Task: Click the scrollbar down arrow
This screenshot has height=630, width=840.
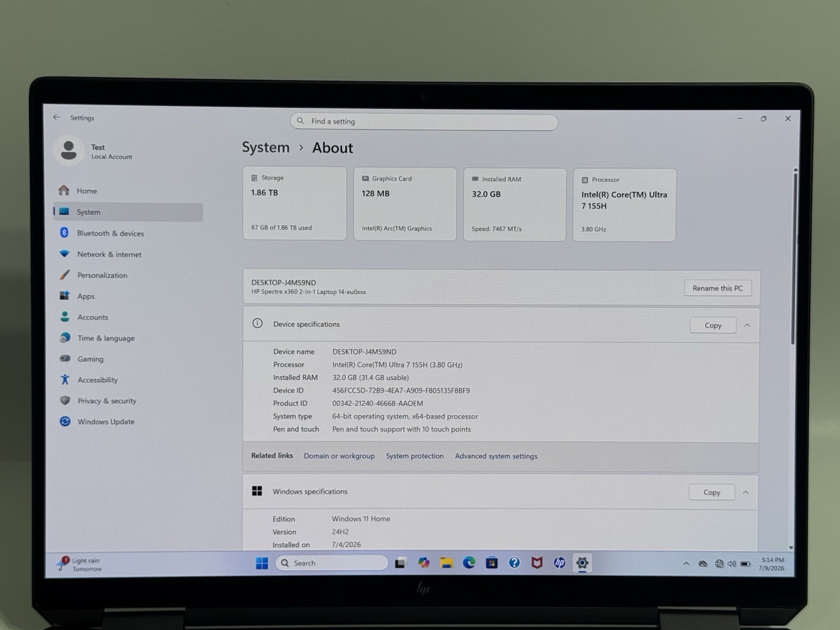Action: pos(791,548)
